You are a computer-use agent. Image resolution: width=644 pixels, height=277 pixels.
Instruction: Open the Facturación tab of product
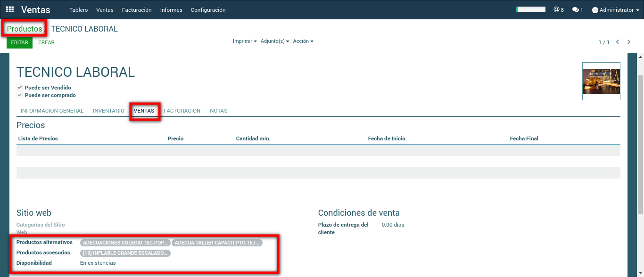tap(182, 111)
